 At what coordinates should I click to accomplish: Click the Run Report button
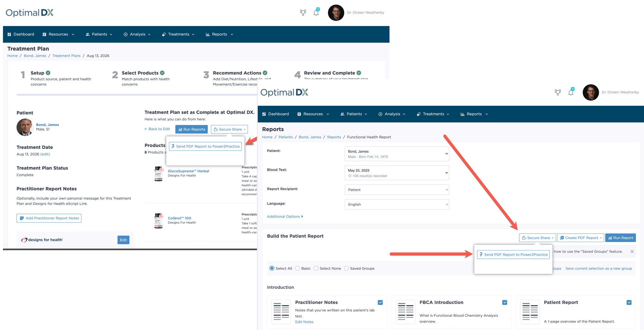(620, 238)
